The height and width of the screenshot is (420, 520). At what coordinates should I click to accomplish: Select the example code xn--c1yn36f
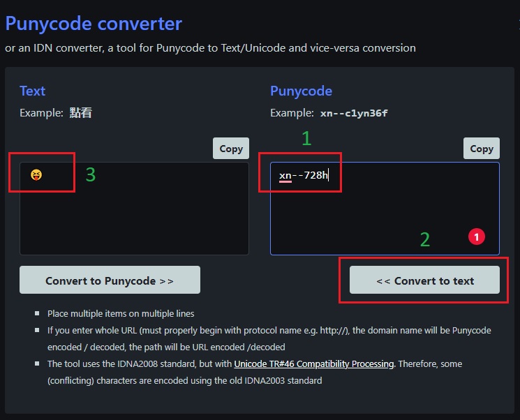[353, 113]
